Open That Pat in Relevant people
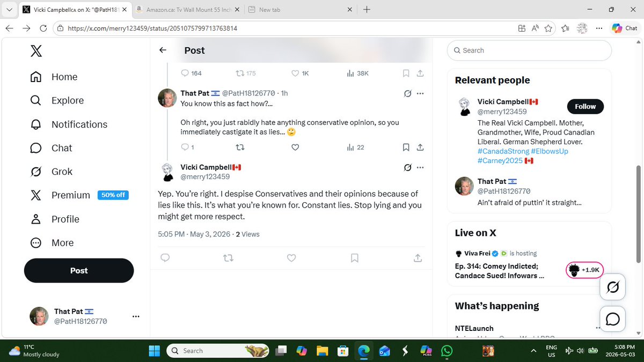644x362 pixels. [529, 191]
